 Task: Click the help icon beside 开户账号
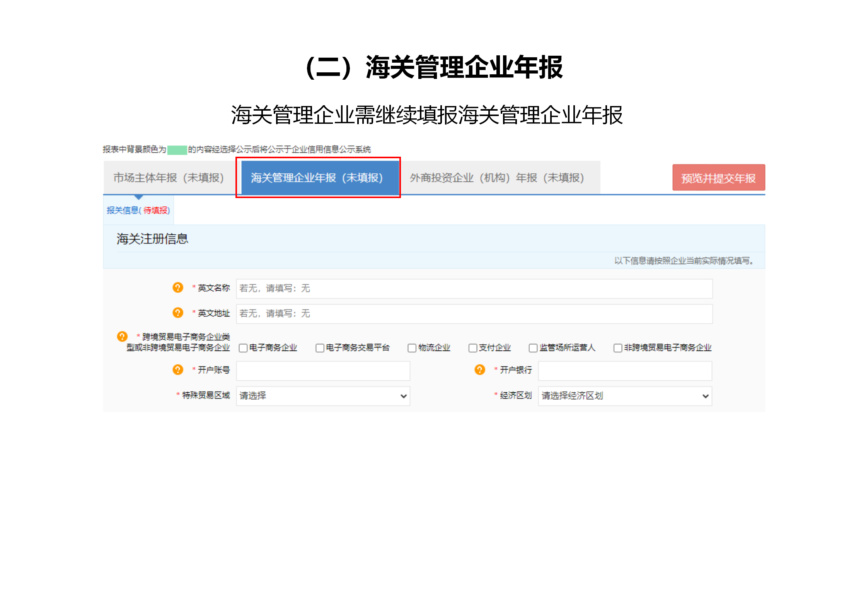177,370
